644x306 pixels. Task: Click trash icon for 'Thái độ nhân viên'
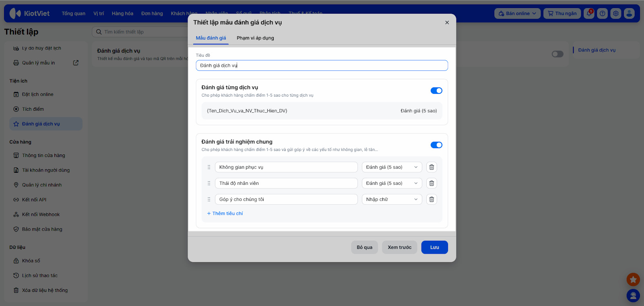[431, 183]
